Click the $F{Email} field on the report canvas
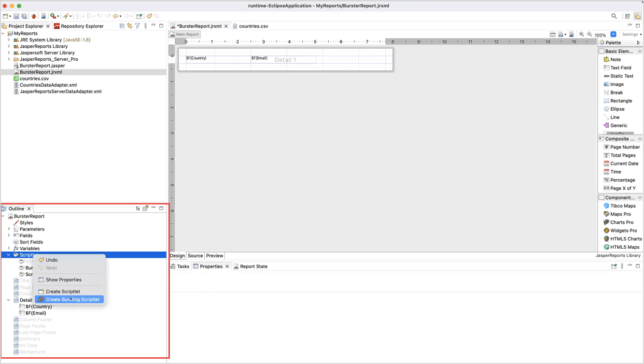The width and height of the screenshot is (644, 364). [283, 59]
